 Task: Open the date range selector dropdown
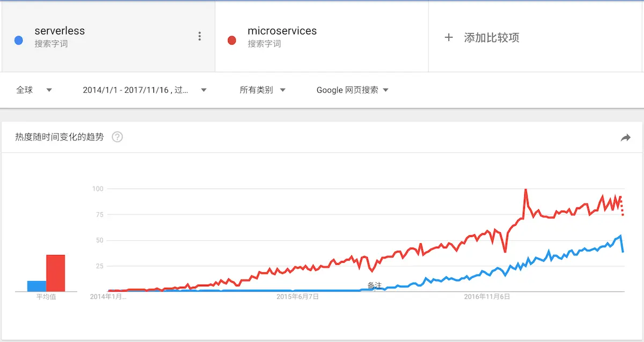pos(145,90)
